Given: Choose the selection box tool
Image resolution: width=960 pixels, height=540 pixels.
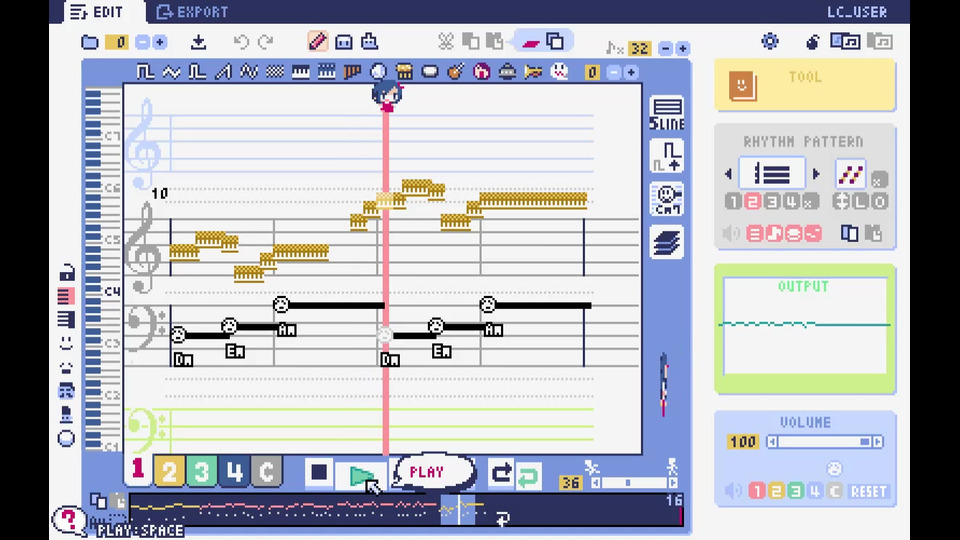Looking at the screenshot, I should pyautogui.click(x=343, y=42).
